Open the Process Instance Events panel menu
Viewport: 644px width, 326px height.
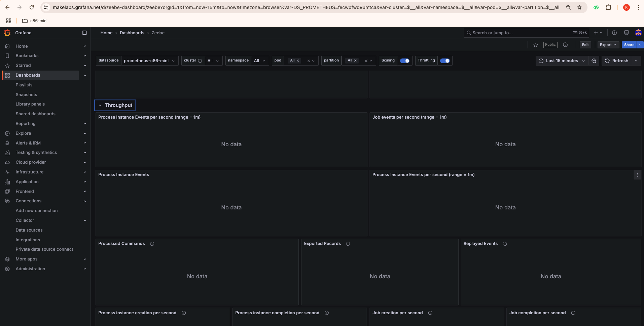(x=363, y=175)
